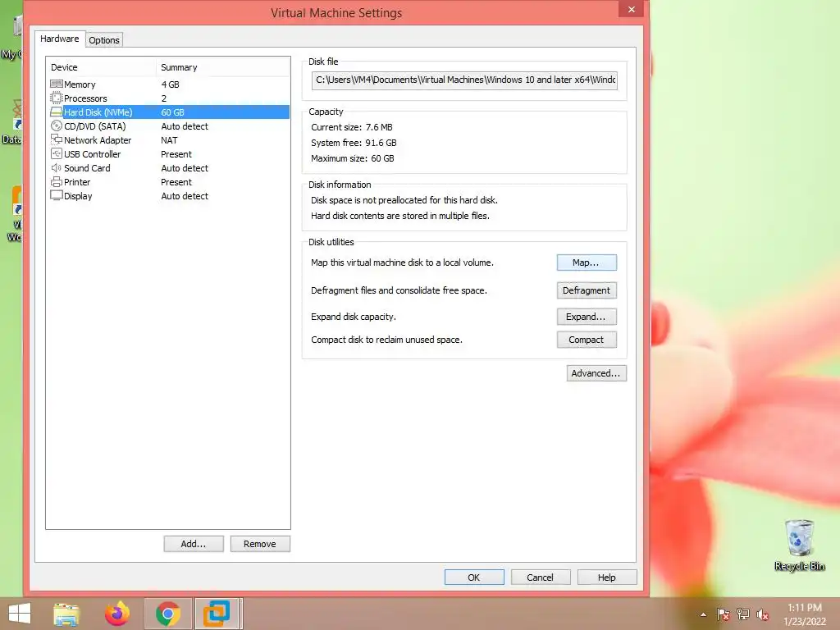Viewport: 840px width, 630px height.
Task: Click the Memory device icon
Action: tap(57, 84)
